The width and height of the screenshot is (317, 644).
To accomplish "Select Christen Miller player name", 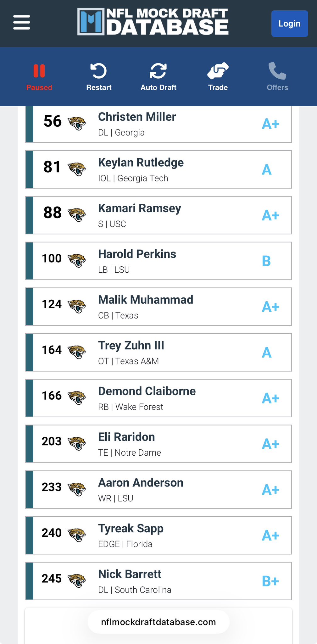I will [x=137, y=117].
